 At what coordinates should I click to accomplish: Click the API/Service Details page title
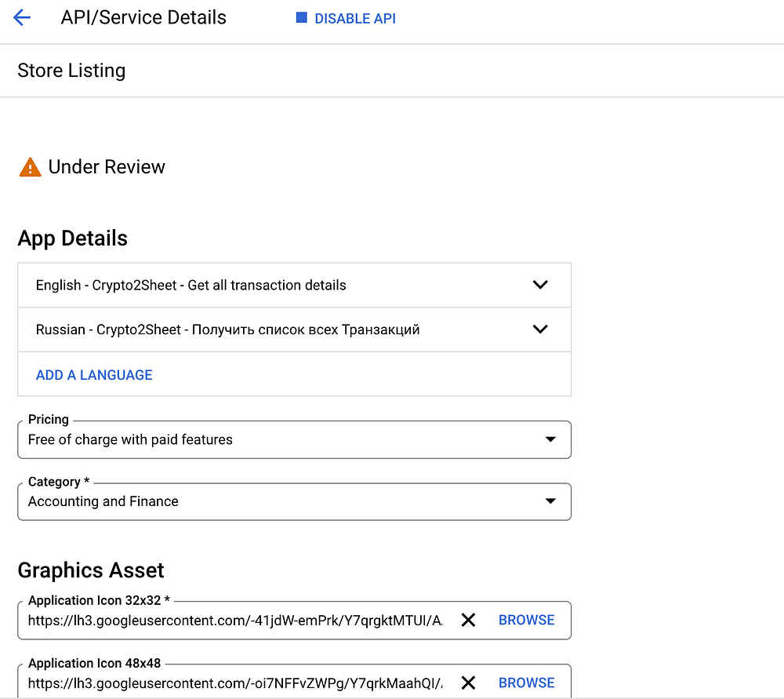(x=143, y=18)
